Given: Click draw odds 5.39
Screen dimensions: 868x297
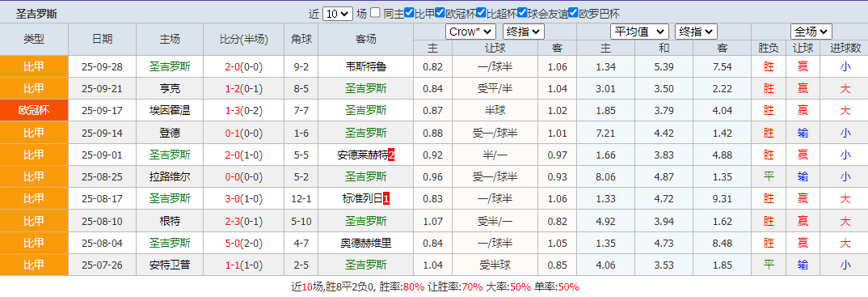Looking at the screenshot, I should pos(664,67).
